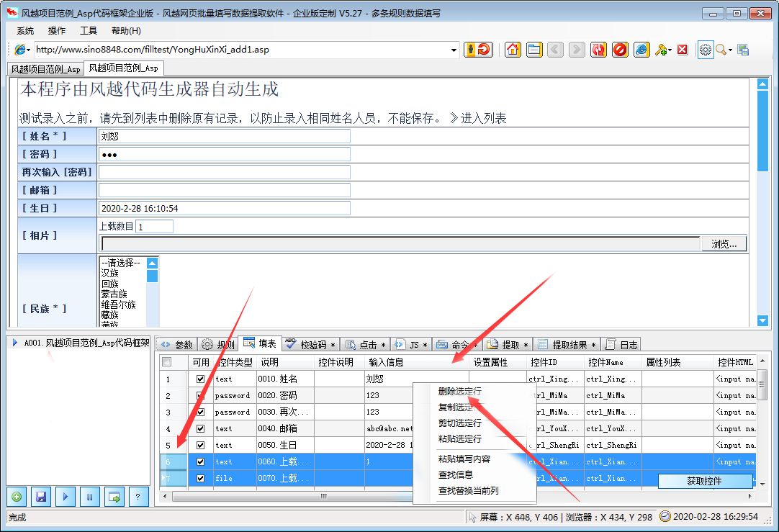Uncheck 可用 for row 7 file 上载
The height and width of the screenshot is (532, 779).
[201, 478]
